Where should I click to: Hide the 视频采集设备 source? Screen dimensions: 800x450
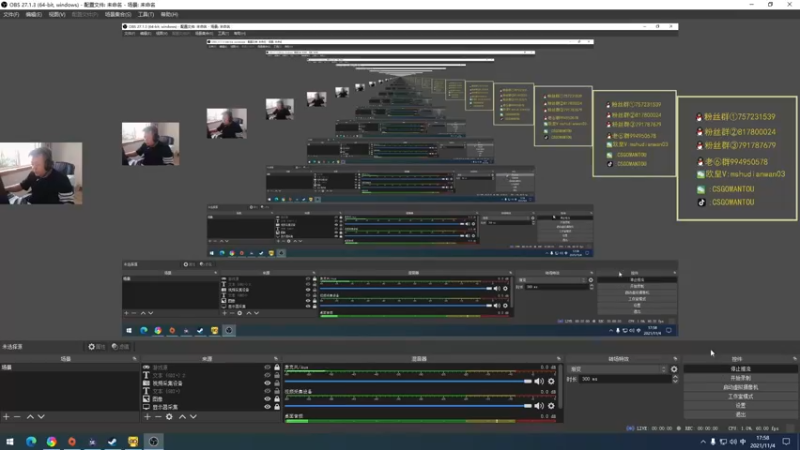(x=267, y=383)
